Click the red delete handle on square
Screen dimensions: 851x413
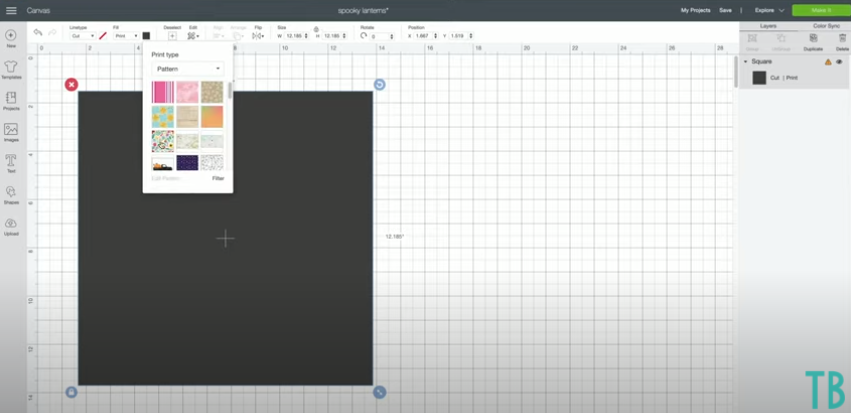pyautogui.click(x=72, y=85)
